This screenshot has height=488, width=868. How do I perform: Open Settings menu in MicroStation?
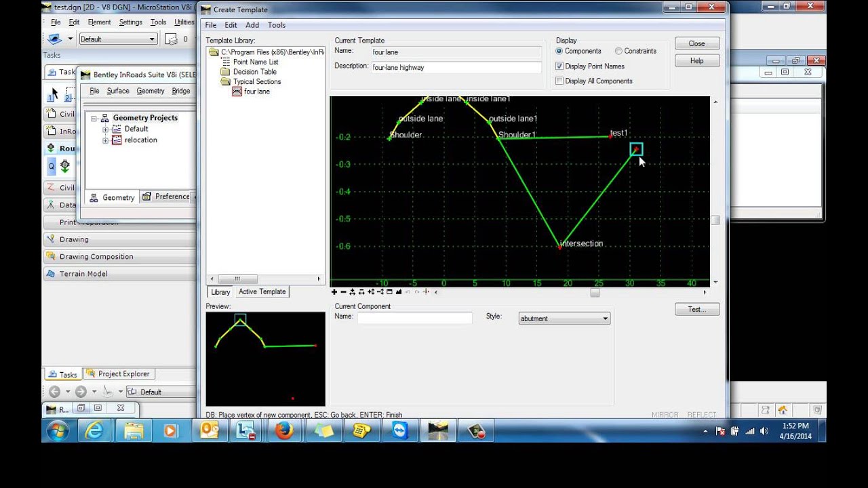(x=131, y=22)
